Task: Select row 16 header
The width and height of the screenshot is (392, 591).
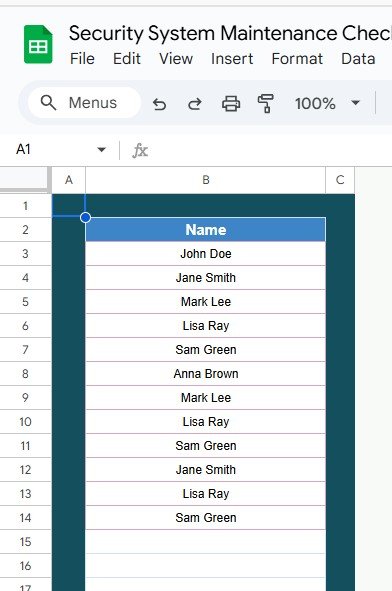Action: pyautogui.click(x=25, y=566)
